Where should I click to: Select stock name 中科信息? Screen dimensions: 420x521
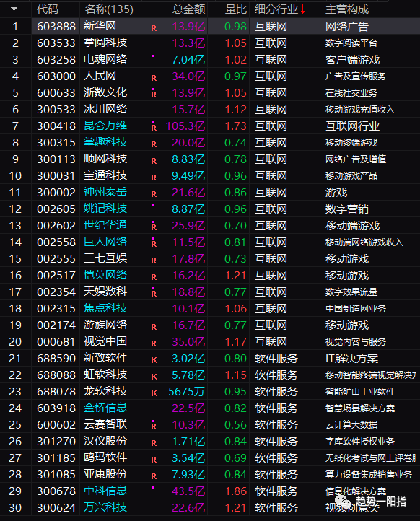tap(105, 491)
